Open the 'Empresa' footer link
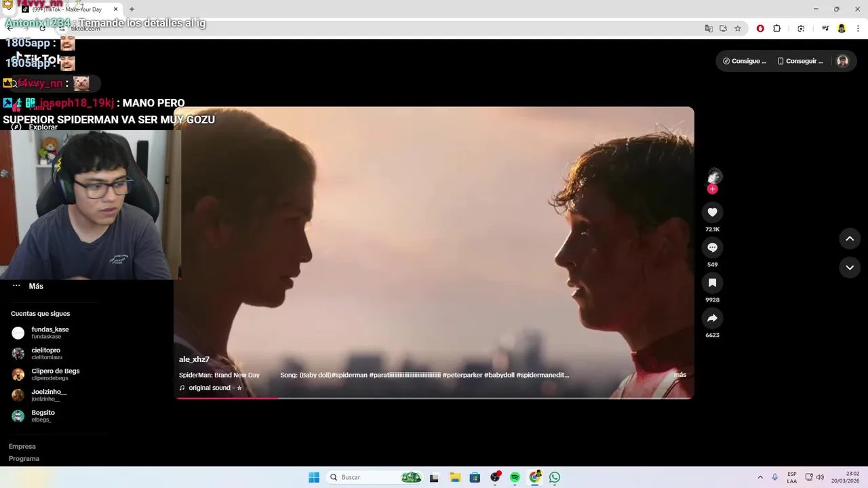 22,447
